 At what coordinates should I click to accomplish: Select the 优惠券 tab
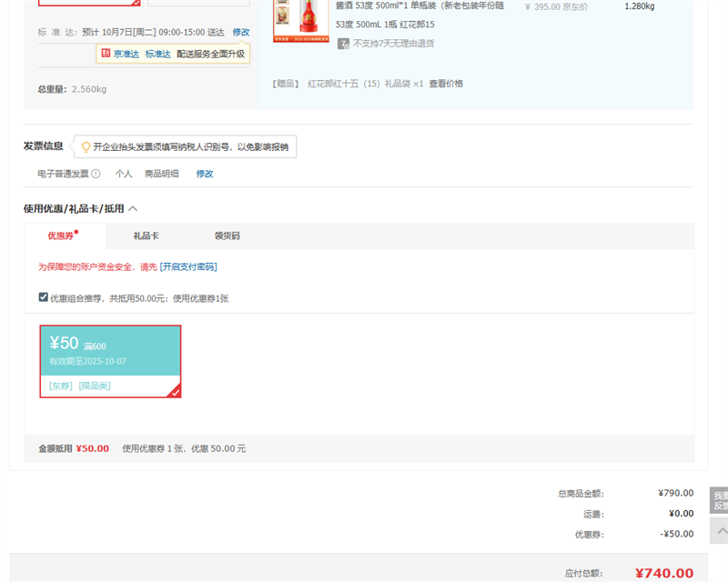pos(62,236)
